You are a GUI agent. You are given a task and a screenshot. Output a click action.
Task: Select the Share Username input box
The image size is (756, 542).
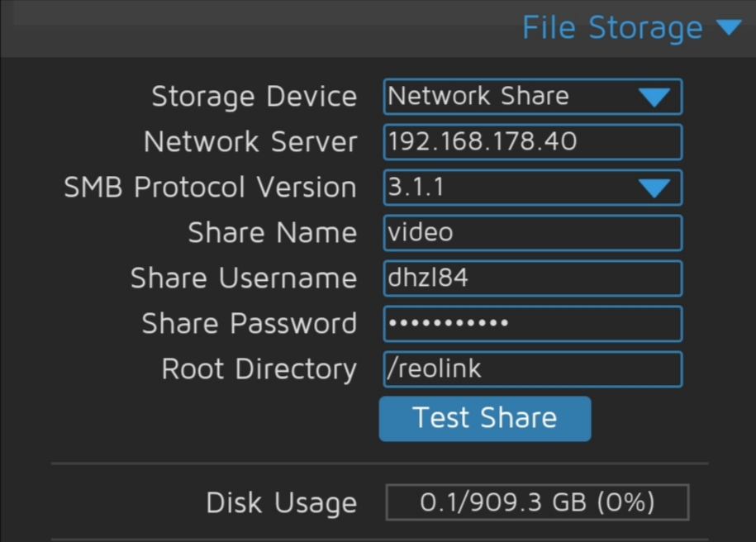pyautogui.click(x=533, y=278)
